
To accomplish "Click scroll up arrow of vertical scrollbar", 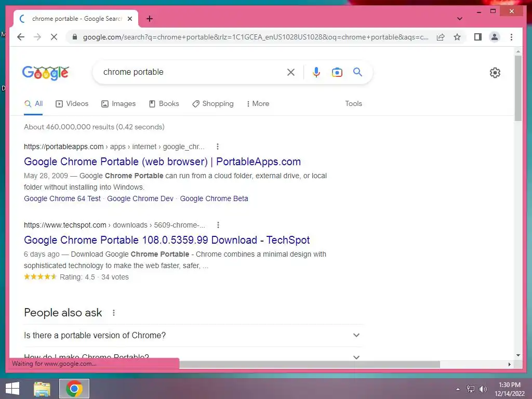I will click(518, 51).
